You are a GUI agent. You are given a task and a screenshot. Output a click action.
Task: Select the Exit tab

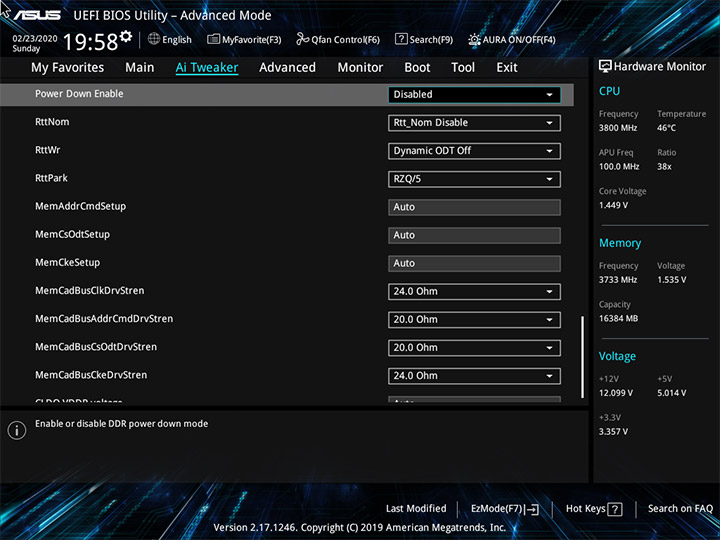(506, 68)
